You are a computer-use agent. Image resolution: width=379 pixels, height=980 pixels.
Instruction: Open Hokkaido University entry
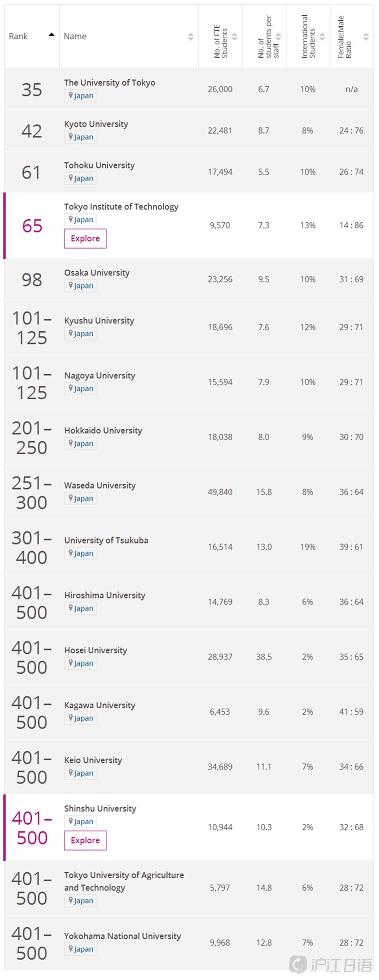point(103,431)
